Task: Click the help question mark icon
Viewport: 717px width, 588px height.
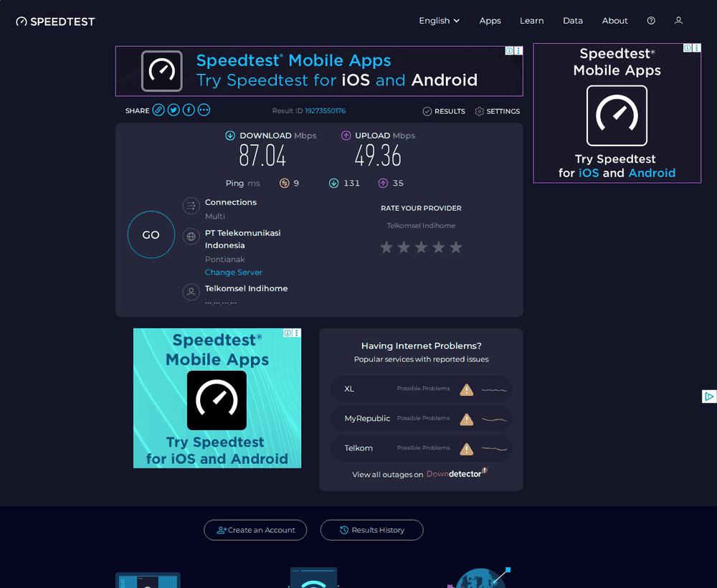Action: [651, 21]
